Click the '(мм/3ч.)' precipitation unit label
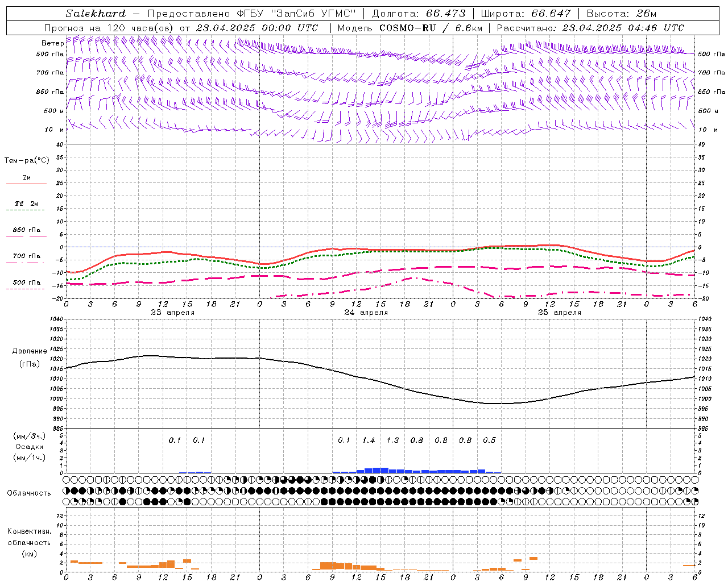The width and height of the screenshot is (728, 582). 30,436
